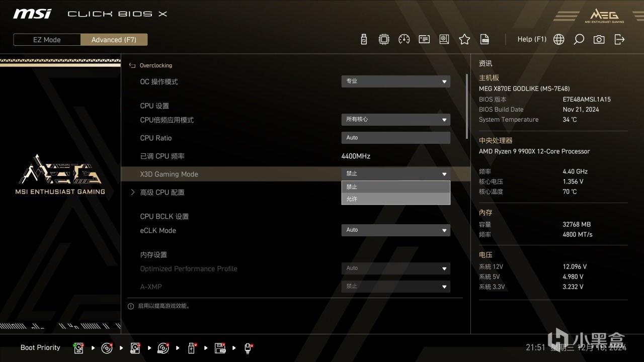644x362 pixels.
Task: Change language with the globe icon
Action: 558,39
